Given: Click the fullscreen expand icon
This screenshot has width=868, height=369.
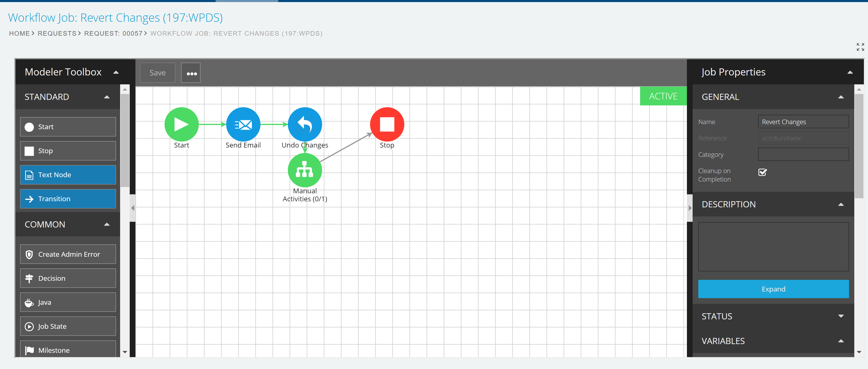Looking at the screenshot, I should tap(860, 47).
